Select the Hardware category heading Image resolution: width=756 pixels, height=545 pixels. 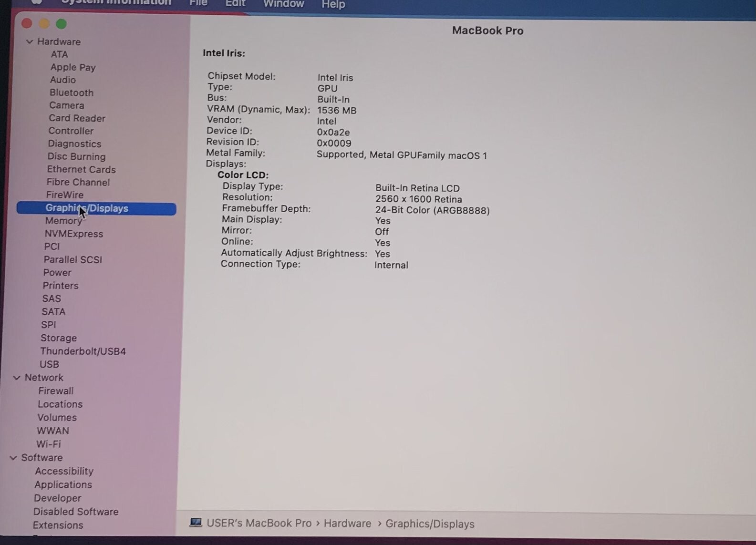coord(59,41)
